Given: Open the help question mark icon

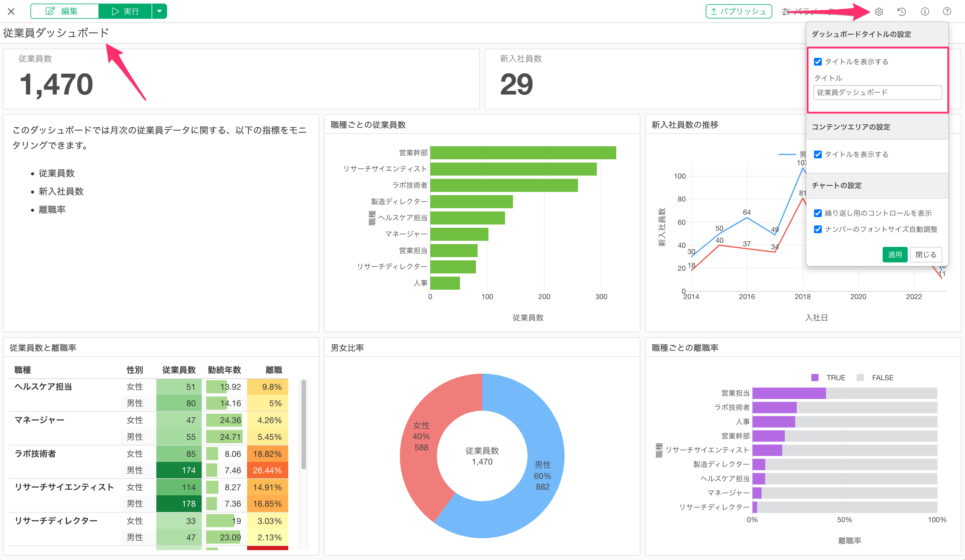Looking at the screenshot, I should click(x=946, y=12).
